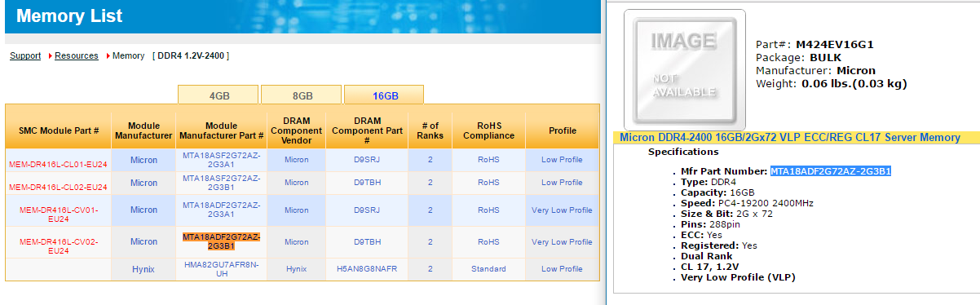Click the Hynix HMA82GU7AFR8N-UH part number

(221, 269)
